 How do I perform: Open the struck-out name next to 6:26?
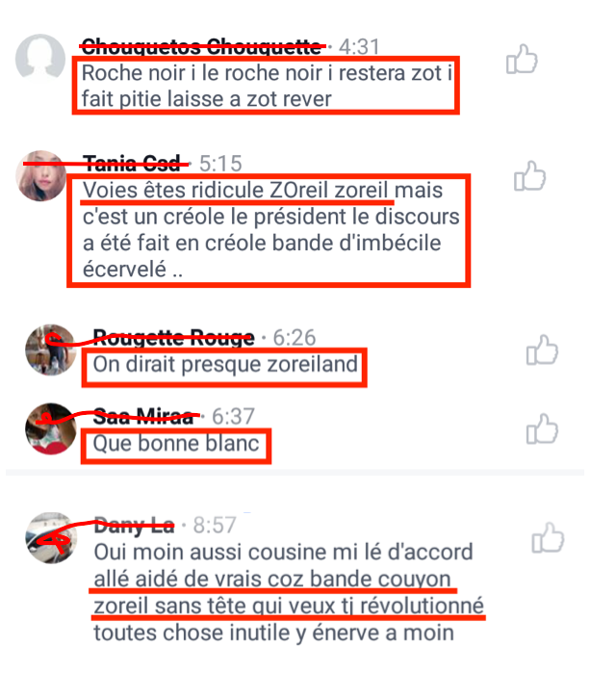[x=173, y=338]
